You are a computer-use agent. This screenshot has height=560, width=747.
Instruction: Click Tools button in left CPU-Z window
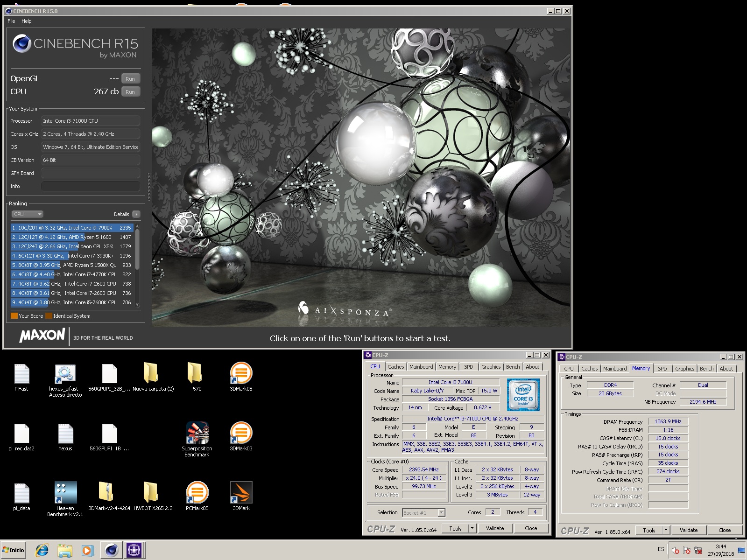coord(455,528)
